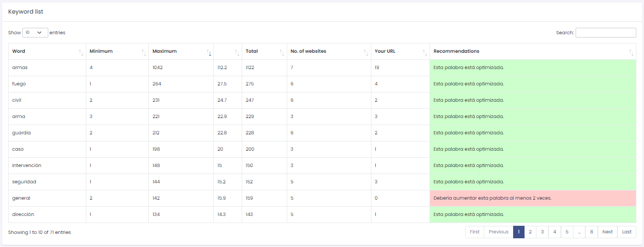This screenshot has height=247, width=644.
Task: Go to page 2 of results
Action: tap(530, 232)
